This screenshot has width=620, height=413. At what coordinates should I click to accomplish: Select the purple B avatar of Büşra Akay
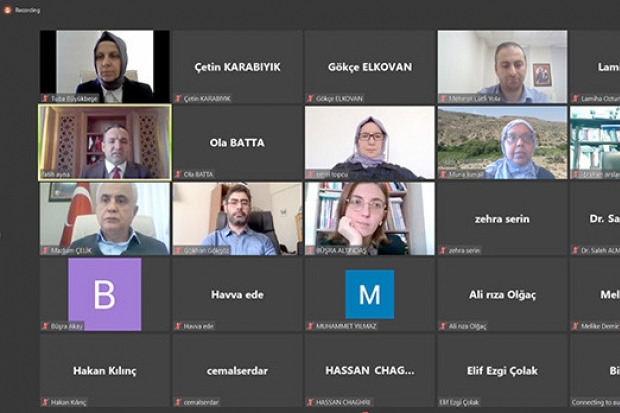(105, 294)
